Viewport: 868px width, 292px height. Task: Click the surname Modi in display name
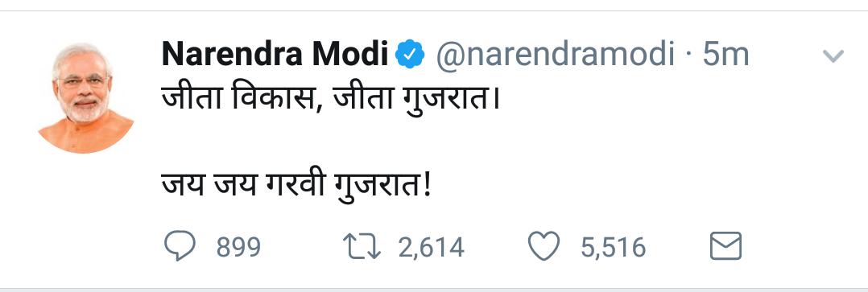point(349,54)
